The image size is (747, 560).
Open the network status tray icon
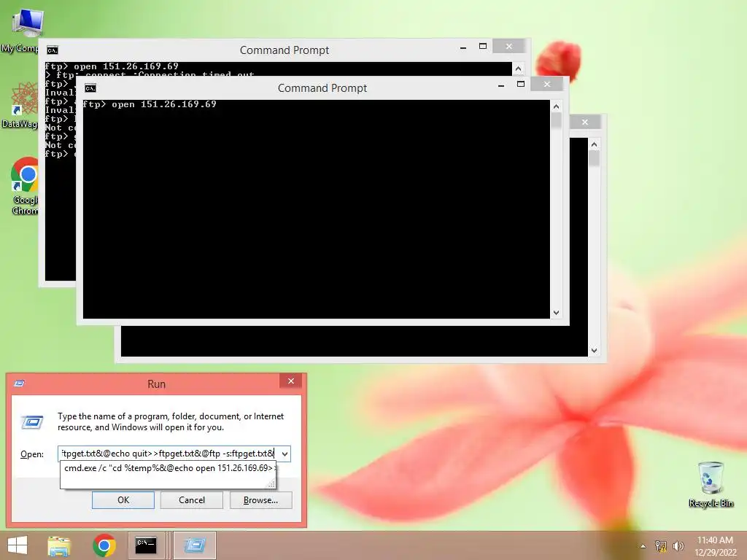(661, 546)
